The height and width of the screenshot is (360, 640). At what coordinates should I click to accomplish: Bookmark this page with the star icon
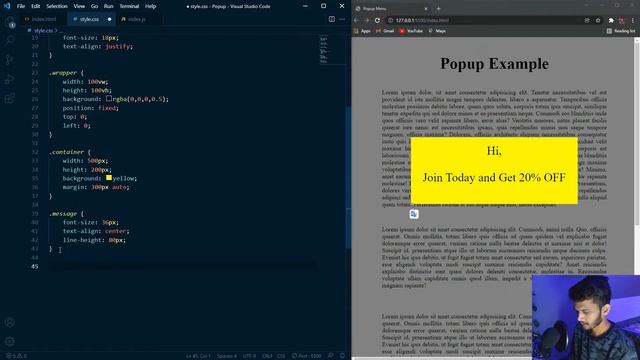(x=598, y=20)
